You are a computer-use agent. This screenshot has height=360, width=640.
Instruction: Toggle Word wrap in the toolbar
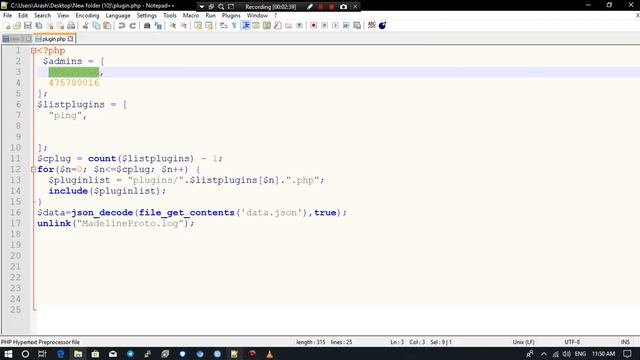click(223, 26)
